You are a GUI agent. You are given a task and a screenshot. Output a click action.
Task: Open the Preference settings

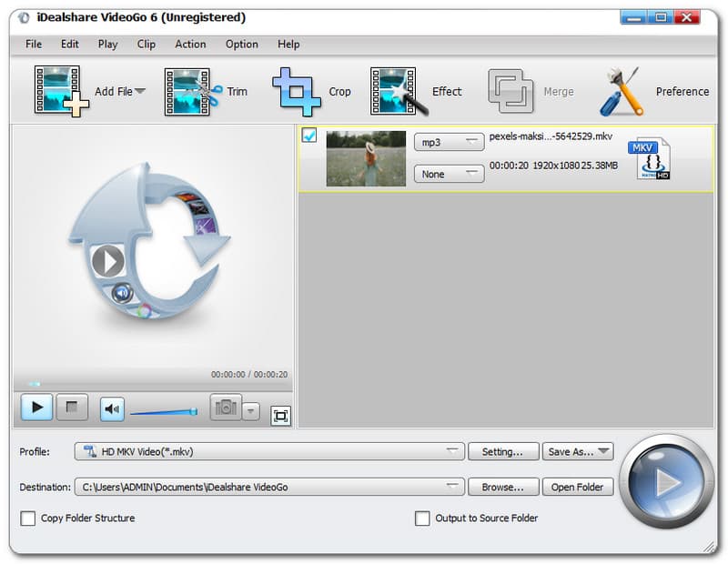pyautogui.click(x=622, y=91)
